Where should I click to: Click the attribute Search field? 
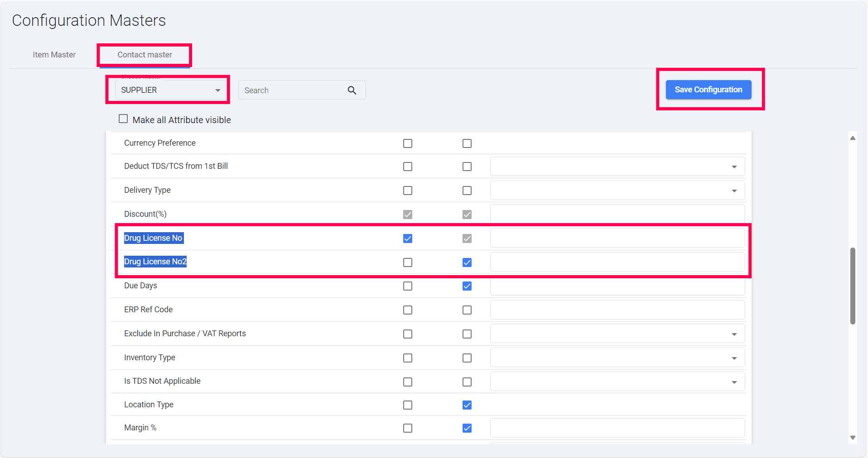tap(294, 91)
